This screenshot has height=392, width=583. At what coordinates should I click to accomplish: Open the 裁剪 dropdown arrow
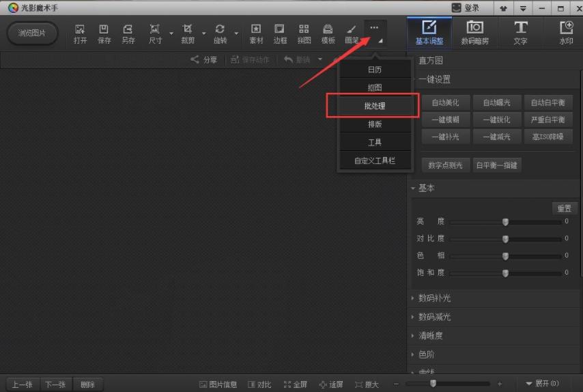(203, 33)
